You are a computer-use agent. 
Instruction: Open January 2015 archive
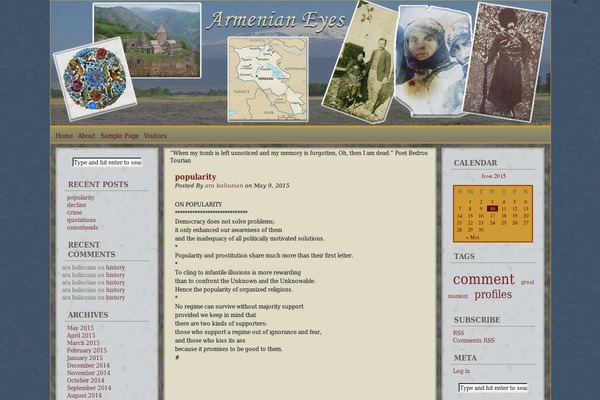coord(85,358)
